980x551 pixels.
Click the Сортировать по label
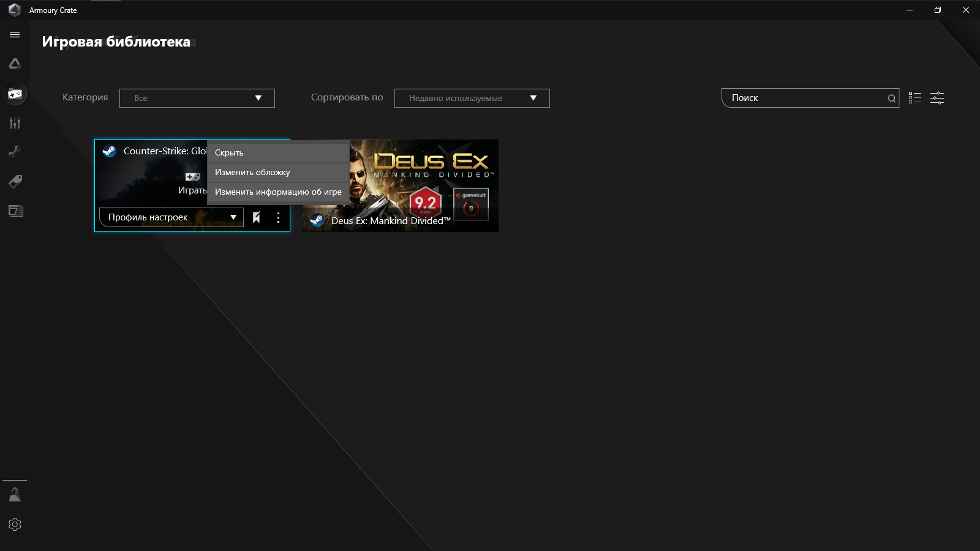coord(347,97)
